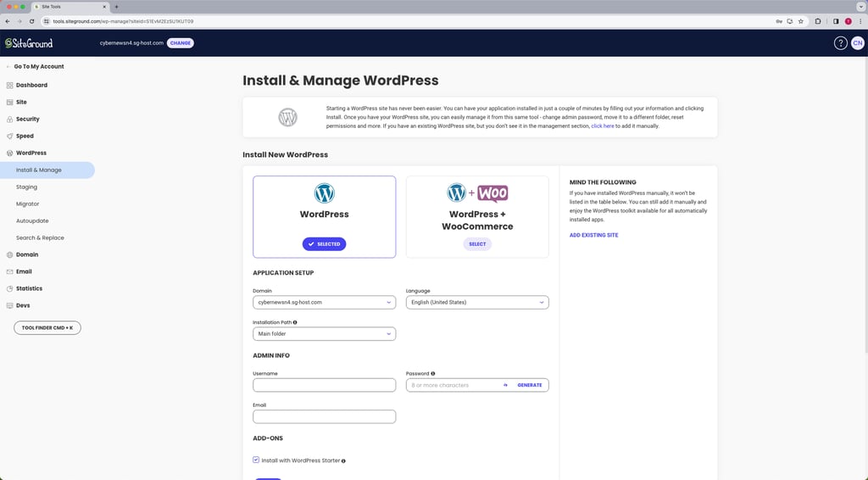Click the Email envelope icon
Viewport: 868px width, 480px height.
click(9, 272)
